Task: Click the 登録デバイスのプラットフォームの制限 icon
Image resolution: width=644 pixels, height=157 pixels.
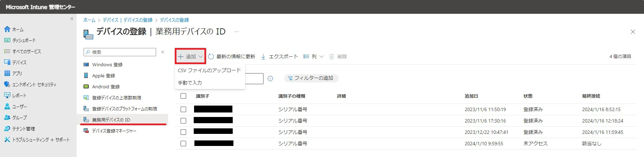Action: (86, 109)
